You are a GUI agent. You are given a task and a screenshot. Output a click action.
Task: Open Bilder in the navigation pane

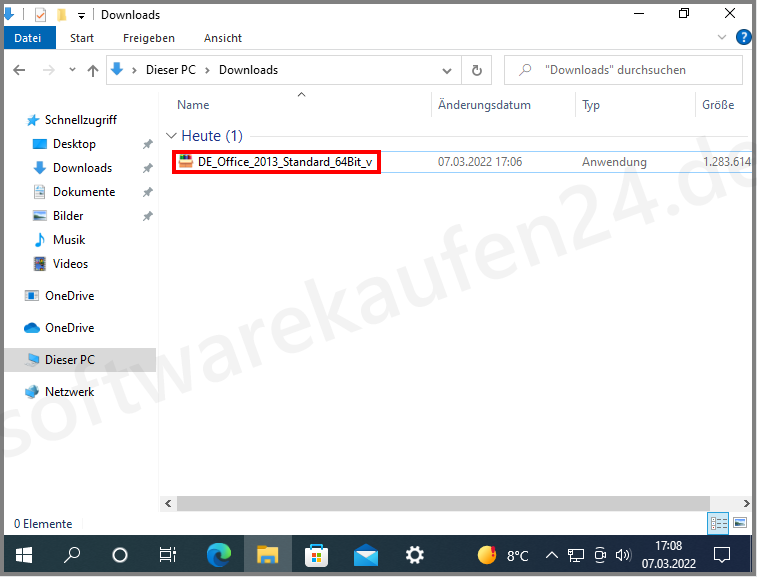tap(68, 216)
